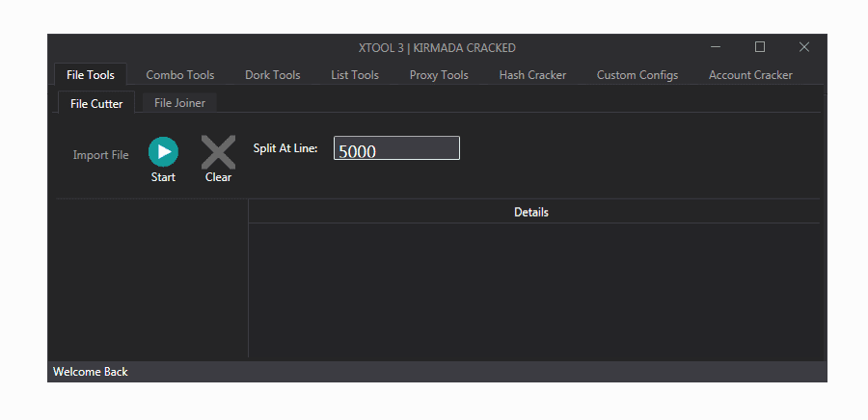868x420 pixels.
Task: Go to the Dork Tools tab
Action: click(x=272, y=75)
